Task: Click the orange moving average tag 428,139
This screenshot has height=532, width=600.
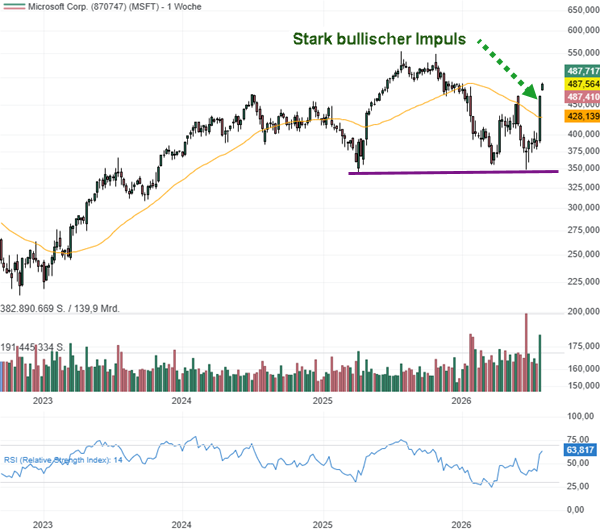Action: [582, 116]
